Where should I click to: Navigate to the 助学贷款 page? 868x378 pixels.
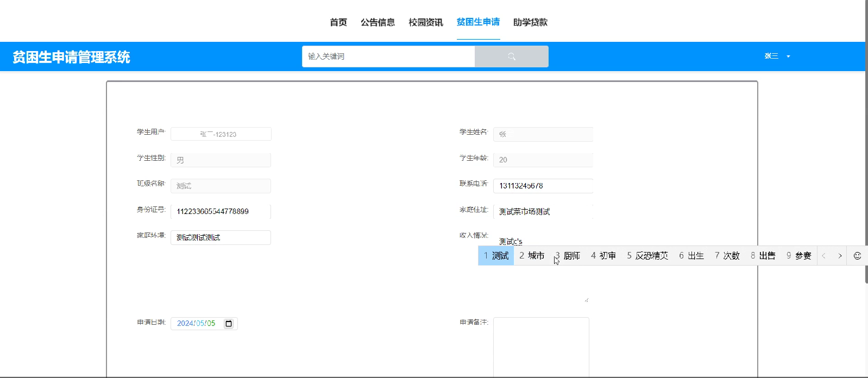530,22
